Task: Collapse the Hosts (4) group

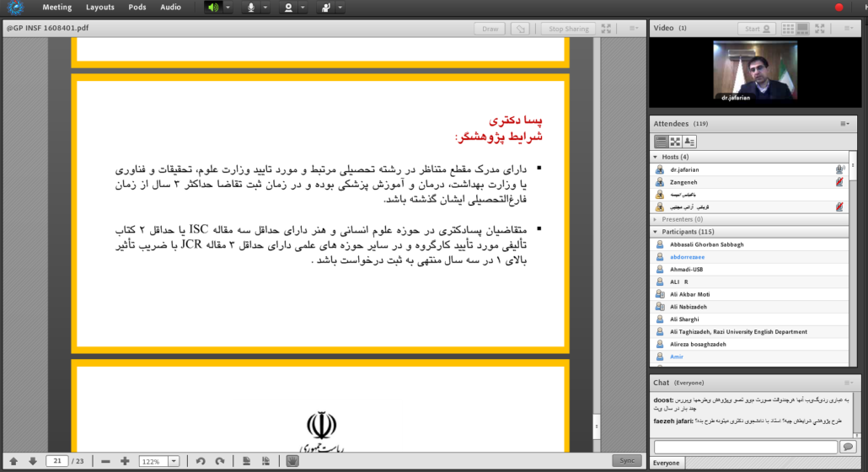Action: point(656,157)
